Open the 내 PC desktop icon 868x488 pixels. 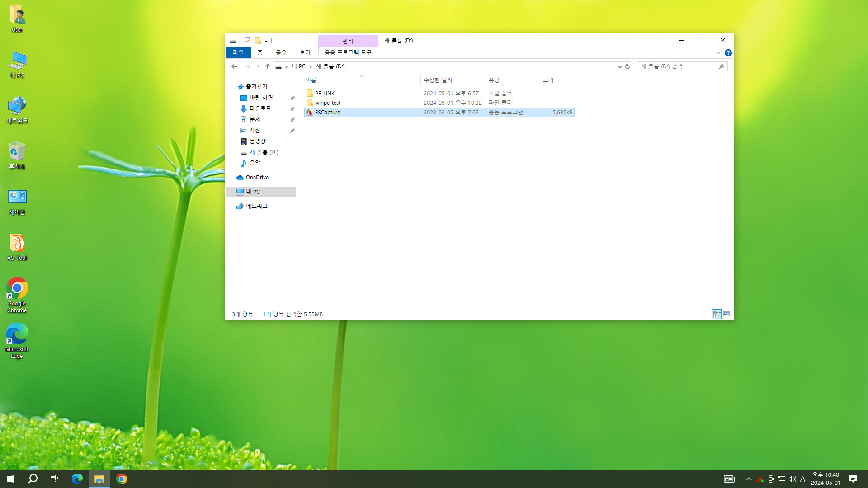click(17, 65)
